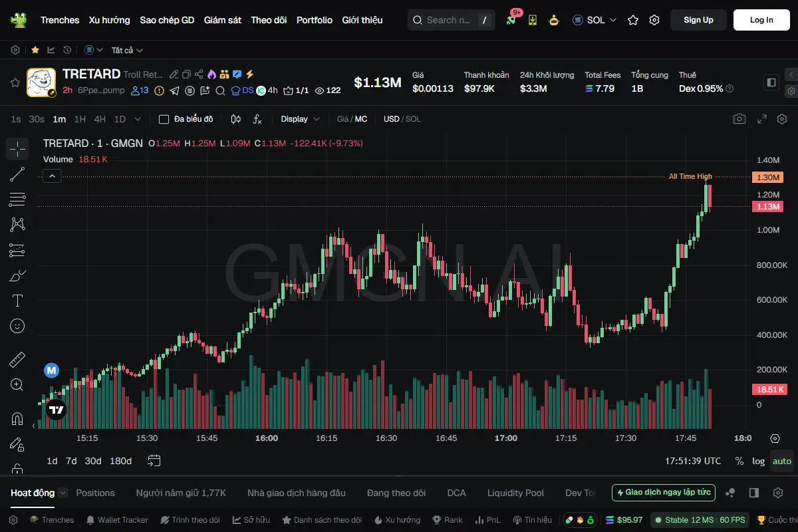Edit the TRETARD token note

[x=174, y=74]
